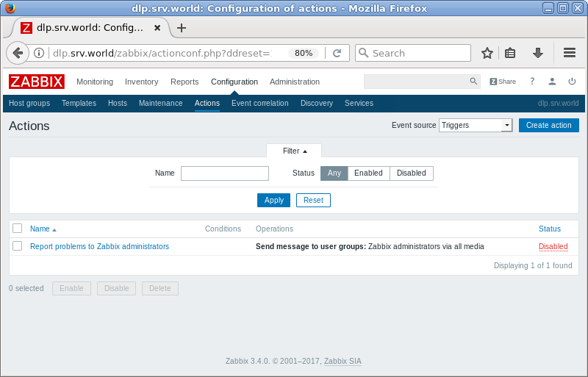Apply the filter
The image size is (588, 377).
(273, 201)
